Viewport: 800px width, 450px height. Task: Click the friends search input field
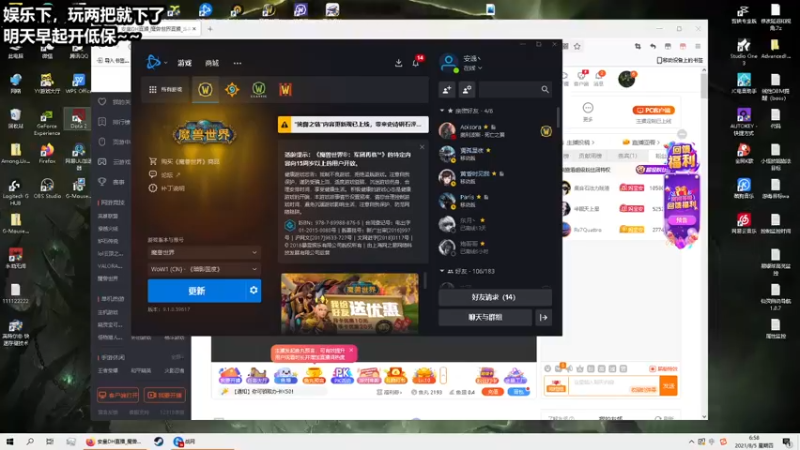(509, 90)
